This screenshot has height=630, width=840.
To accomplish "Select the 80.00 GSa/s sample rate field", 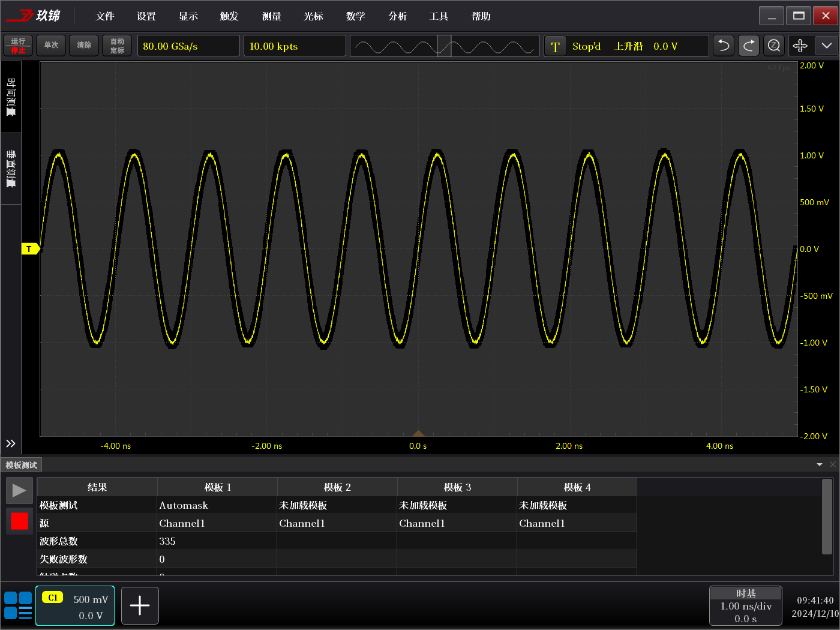I will pos(188,46).
